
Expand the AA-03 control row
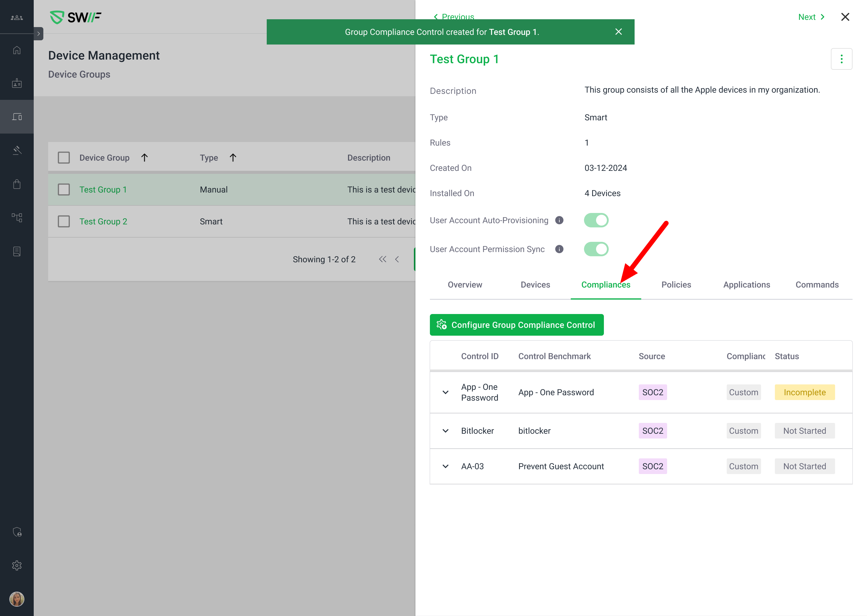pos(445,467)
